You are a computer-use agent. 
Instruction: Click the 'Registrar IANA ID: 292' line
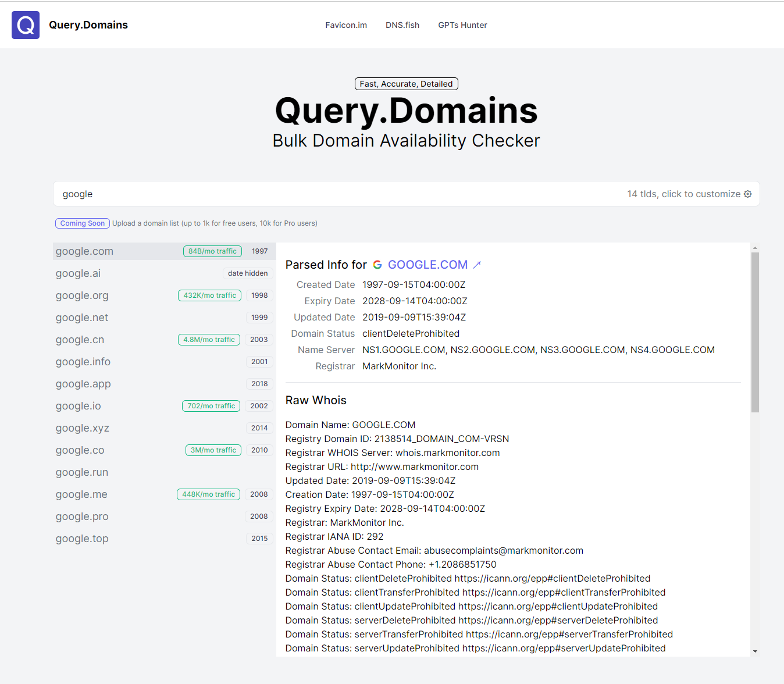(334, 536)
